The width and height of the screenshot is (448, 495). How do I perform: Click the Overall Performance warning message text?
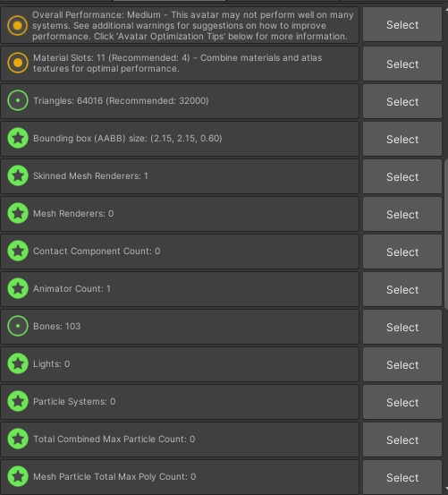(192, 26)
